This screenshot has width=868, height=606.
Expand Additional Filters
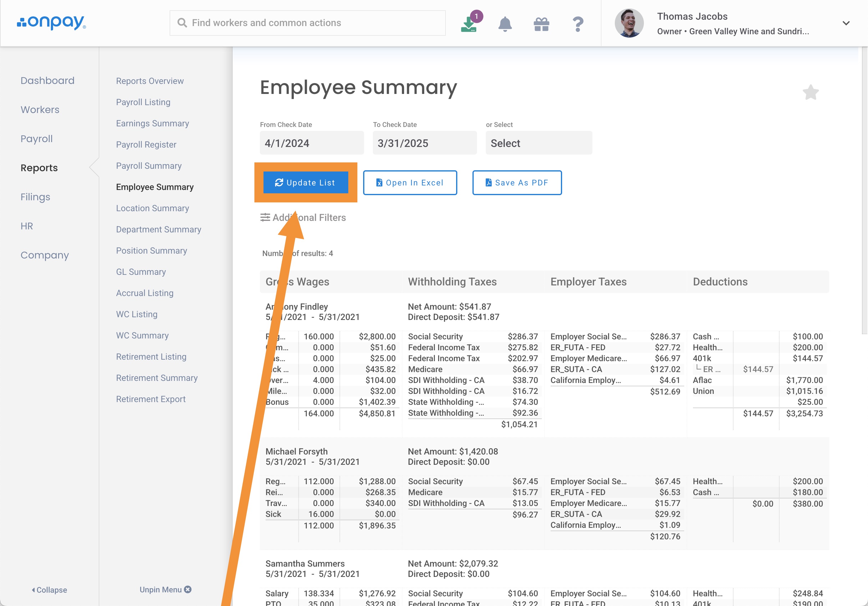[x=303, y=218]
